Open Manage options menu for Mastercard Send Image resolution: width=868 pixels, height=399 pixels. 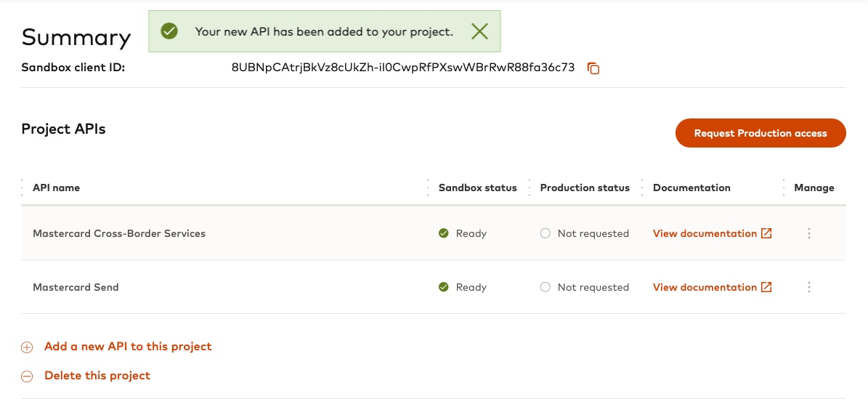[809, 287]
